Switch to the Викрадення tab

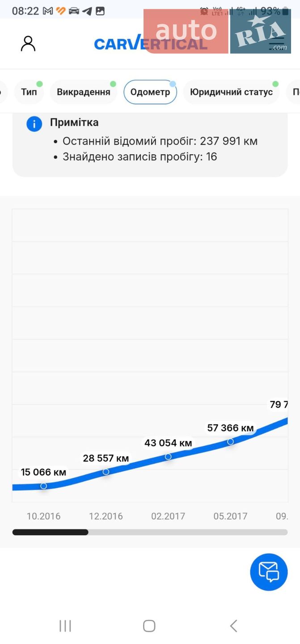[x=84, y=92]
